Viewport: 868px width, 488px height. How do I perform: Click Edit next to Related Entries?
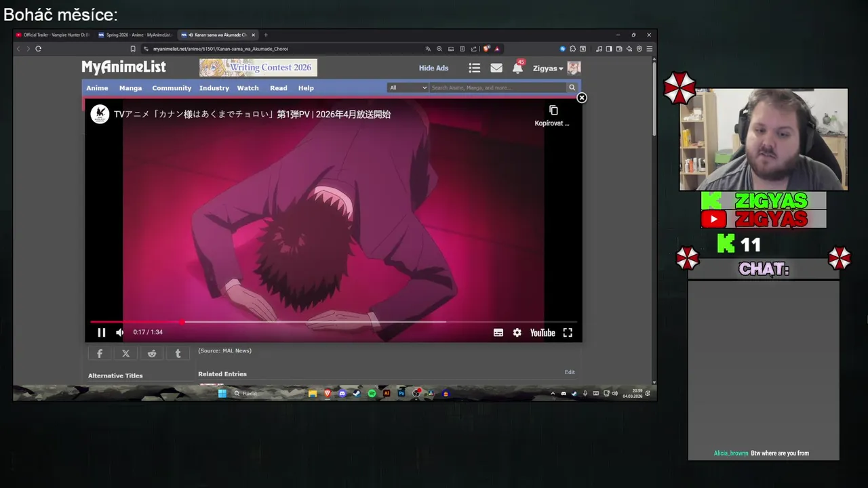570,372
